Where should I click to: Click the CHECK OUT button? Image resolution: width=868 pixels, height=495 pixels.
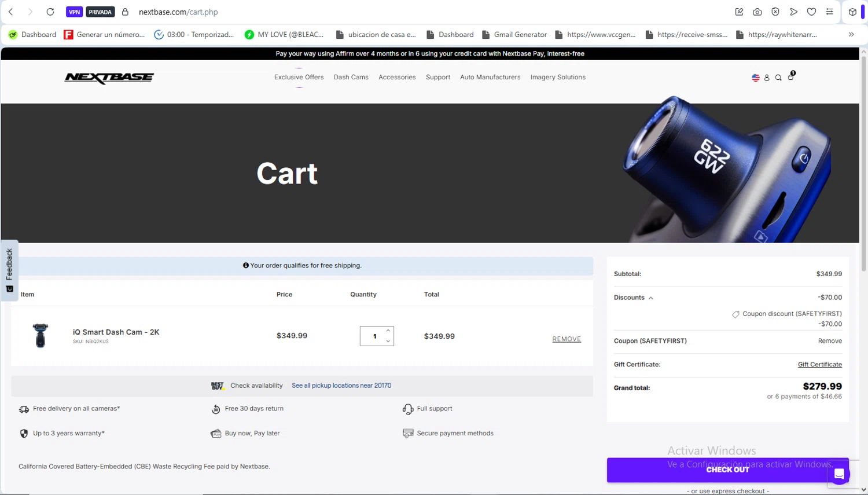[728, 470]
